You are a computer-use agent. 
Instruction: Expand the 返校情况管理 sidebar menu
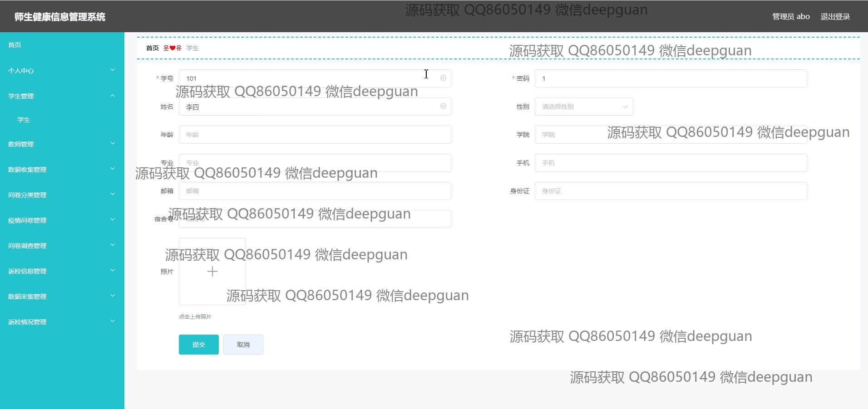pyautogui.click(x=62, y=321)
